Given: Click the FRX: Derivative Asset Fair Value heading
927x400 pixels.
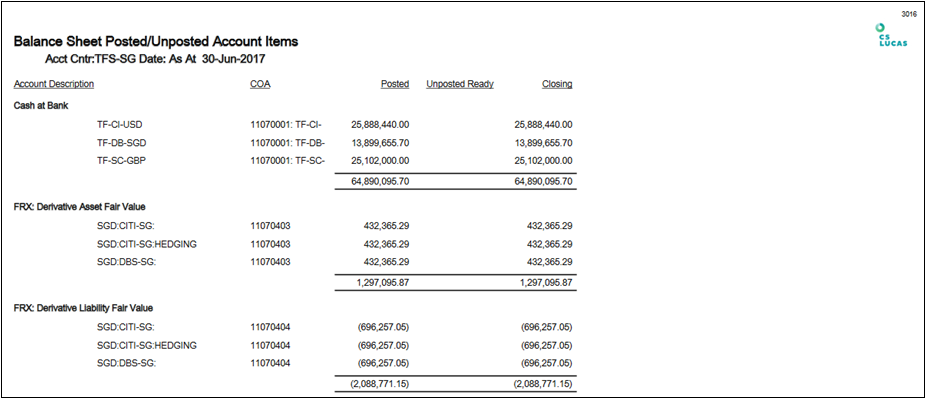Looking at the screenshot, I should [79, 206].
